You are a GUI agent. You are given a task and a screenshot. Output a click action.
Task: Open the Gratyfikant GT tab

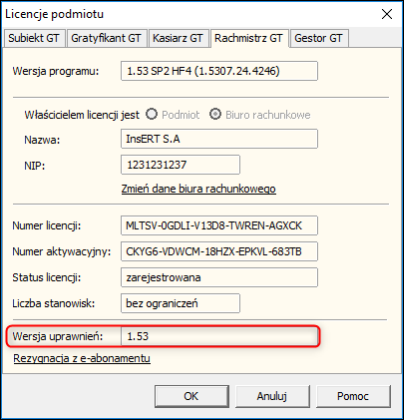pos(107,38)
